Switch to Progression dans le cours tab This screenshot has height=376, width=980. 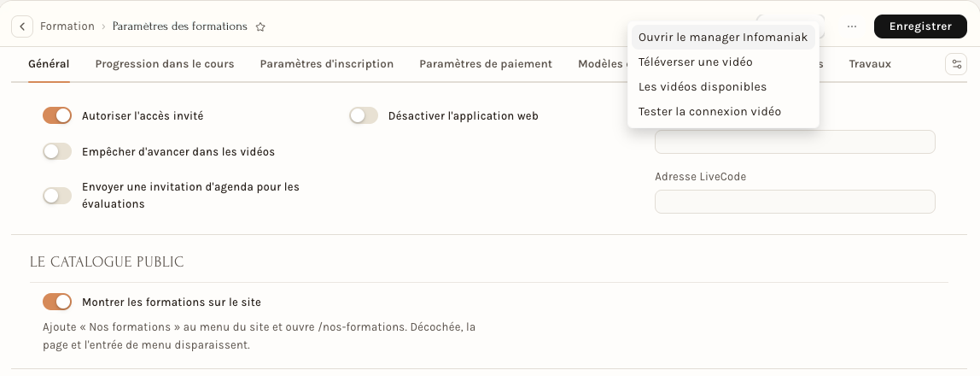coord(165,64)
